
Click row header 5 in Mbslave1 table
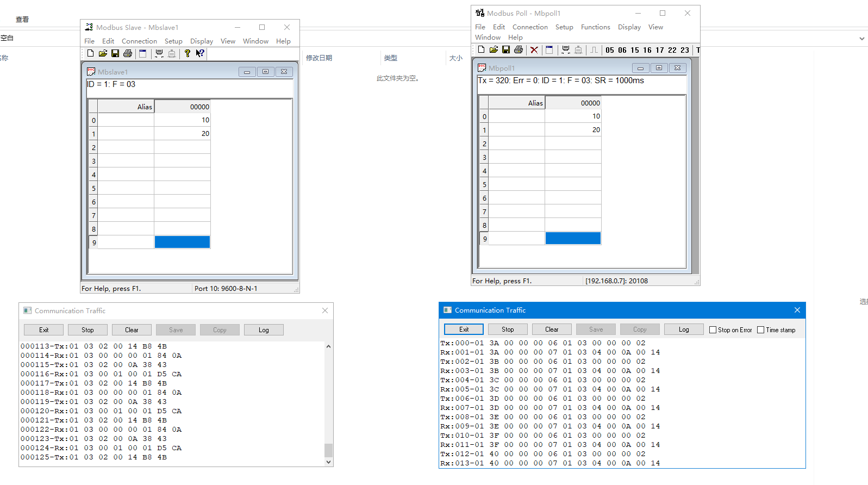pos(93,188)
